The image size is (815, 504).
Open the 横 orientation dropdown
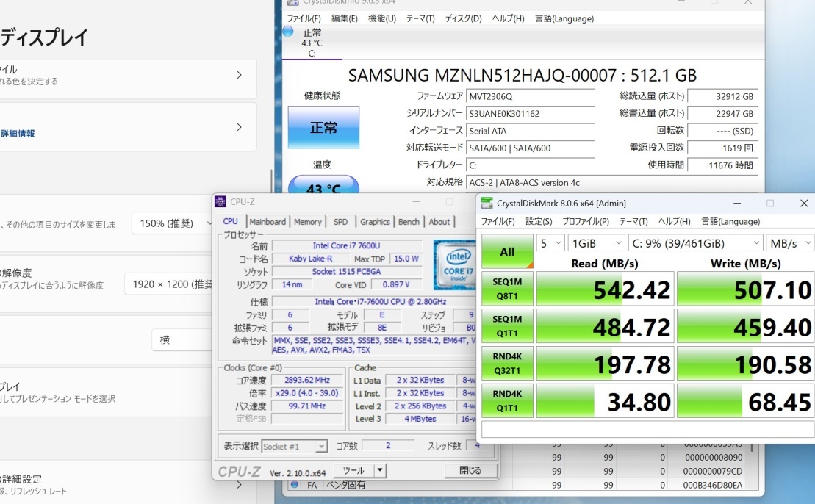tap(182, 340)
